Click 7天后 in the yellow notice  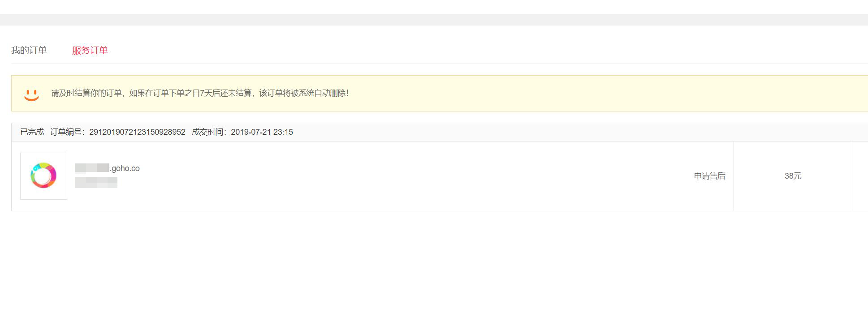point(209,93)
